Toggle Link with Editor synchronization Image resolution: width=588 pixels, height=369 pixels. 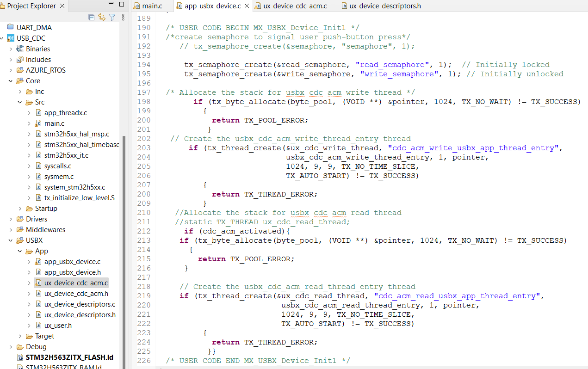click(102, 17)
